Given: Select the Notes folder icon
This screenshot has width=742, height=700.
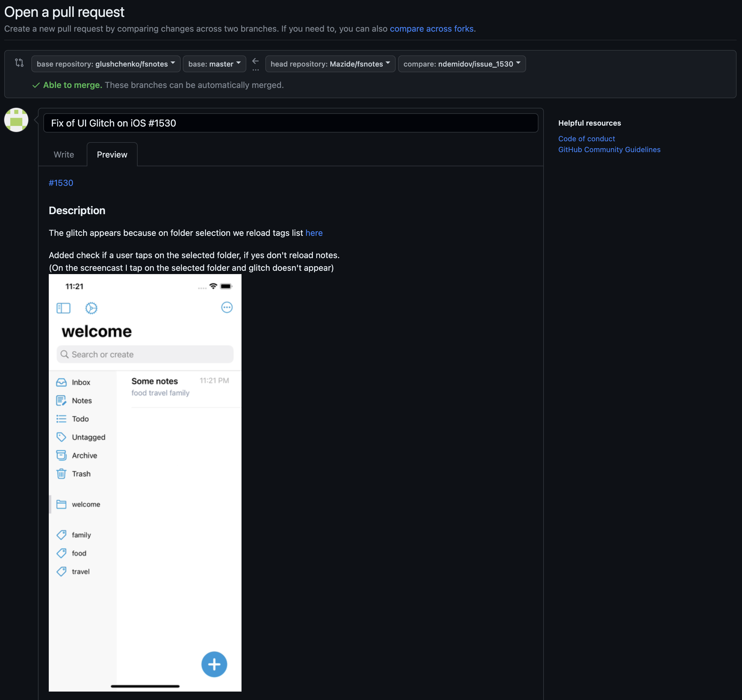Looking at the screenshot, I should tap(61, 401).
